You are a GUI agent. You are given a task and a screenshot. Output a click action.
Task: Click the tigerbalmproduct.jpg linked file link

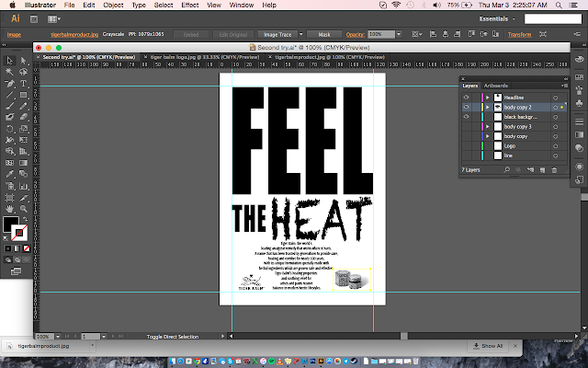tap(74, 35)
